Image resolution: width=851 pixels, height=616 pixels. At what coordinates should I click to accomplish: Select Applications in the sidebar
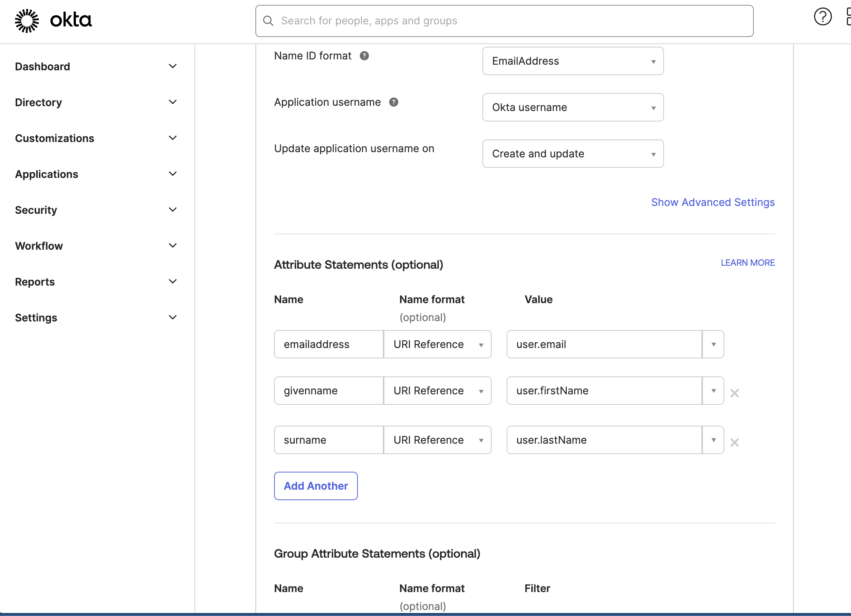(46, 174)
